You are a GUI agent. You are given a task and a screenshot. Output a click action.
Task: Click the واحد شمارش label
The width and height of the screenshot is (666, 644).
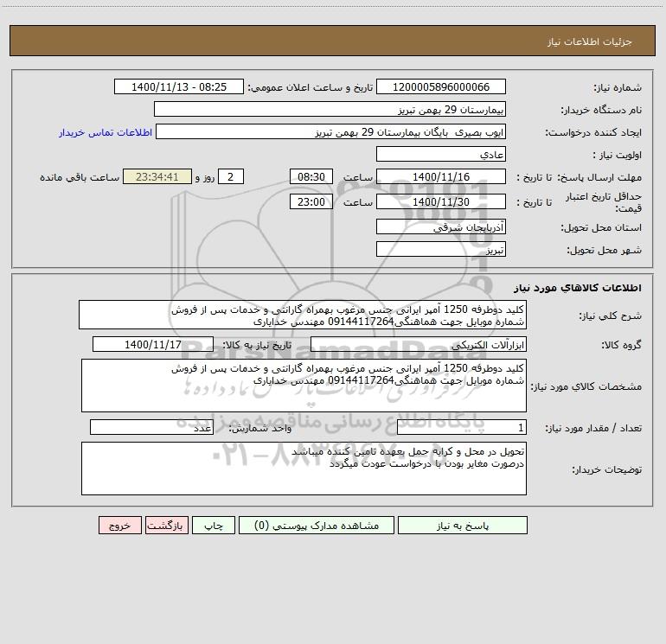tap(260, 429)
